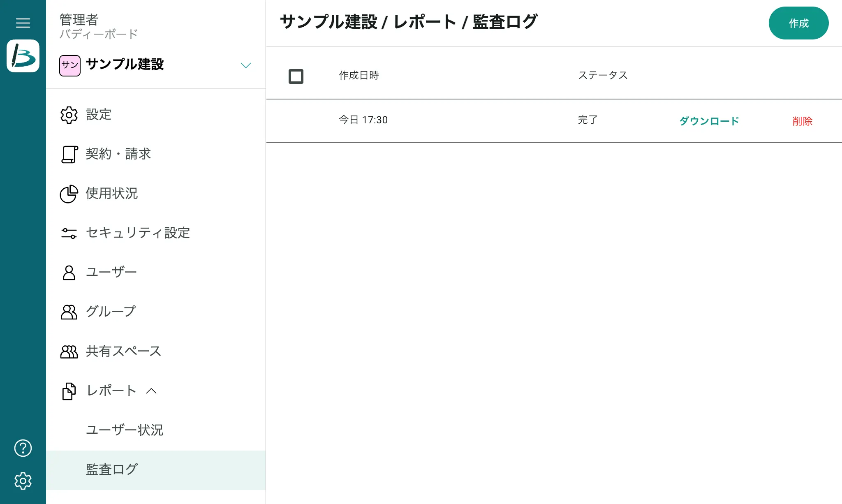
Task: Click the 完了 status cell
Action: pos(588,120)
